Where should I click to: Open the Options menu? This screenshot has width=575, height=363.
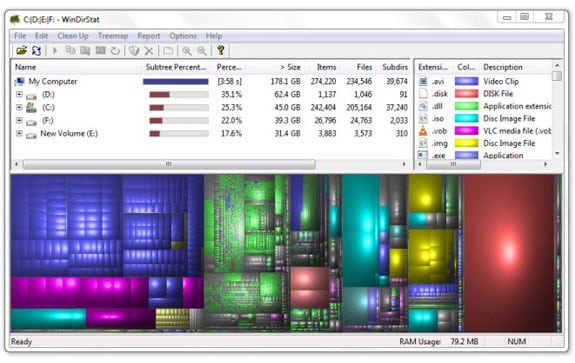click(x=183, y=36)
